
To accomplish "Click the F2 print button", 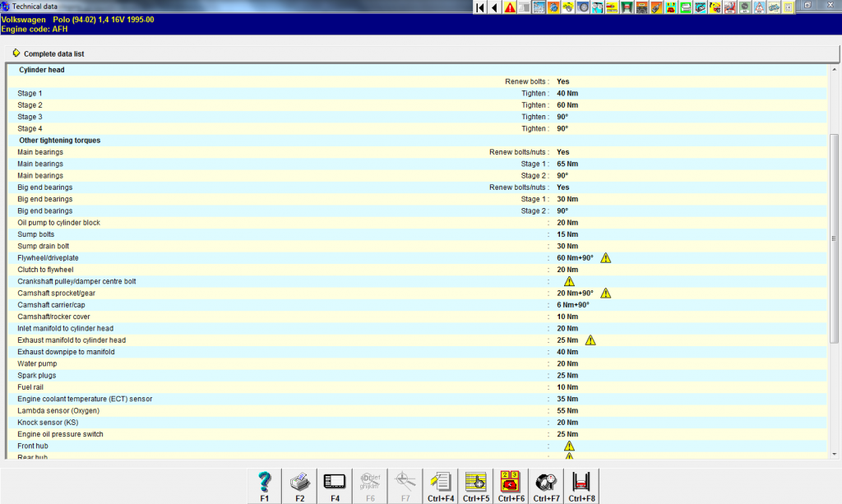I will pos(300,484).
